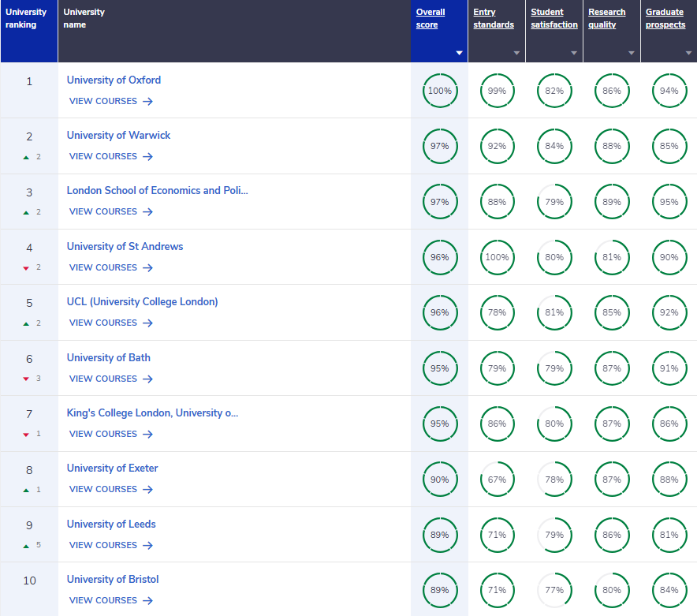Click Exeter's green up-1 rank arrow
Viewport: 697px width, 616px height.
coord(26,490)
